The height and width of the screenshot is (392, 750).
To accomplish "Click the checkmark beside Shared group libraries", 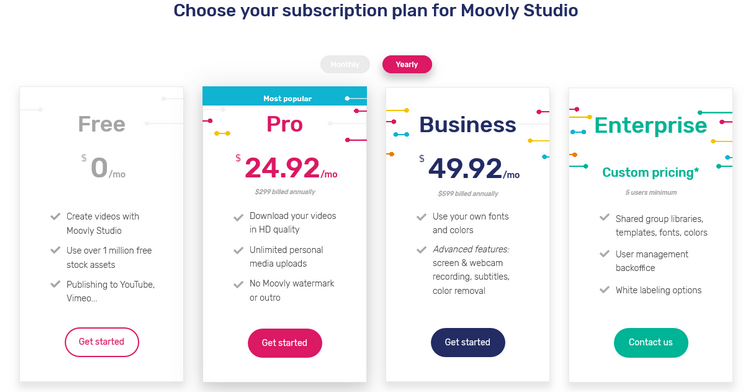I will [x=605, y=218].
